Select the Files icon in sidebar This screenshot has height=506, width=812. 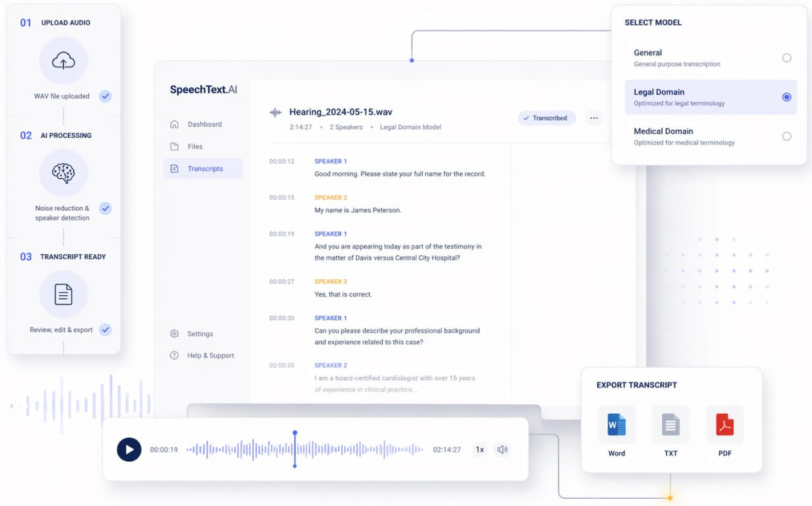(174, 146)
